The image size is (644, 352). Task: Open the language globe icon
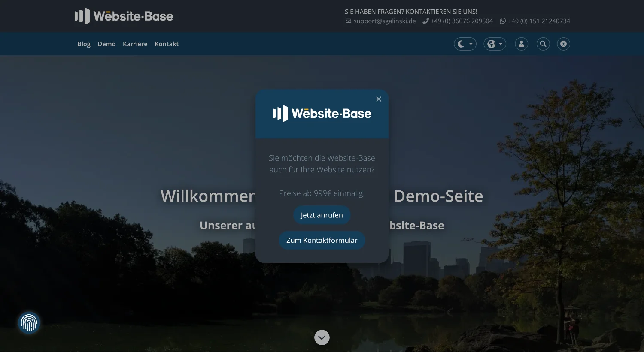491,44
